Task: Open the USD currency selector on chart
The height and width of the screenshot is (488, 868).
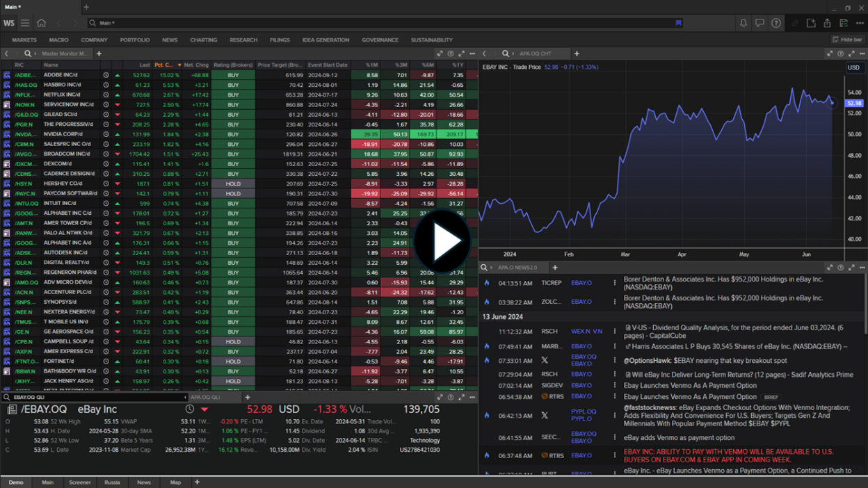Action: [853, 67]
